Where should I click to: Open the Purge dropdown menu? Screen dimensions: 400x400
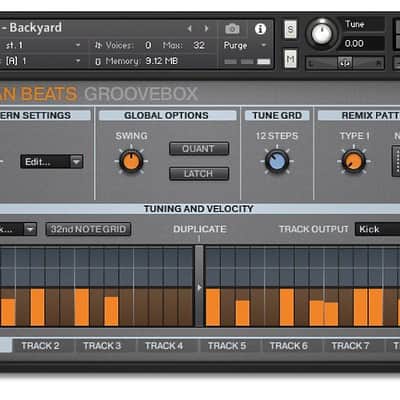246,45
